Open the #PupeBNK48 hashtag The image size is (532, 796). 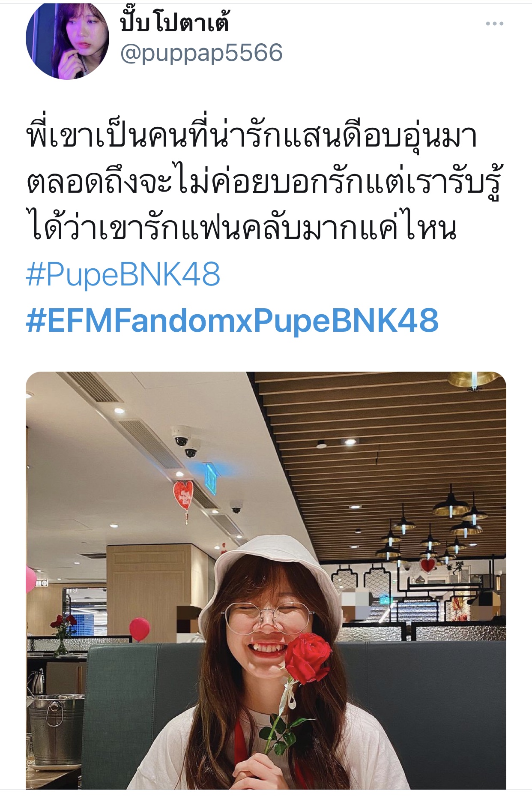click(123, 274)
